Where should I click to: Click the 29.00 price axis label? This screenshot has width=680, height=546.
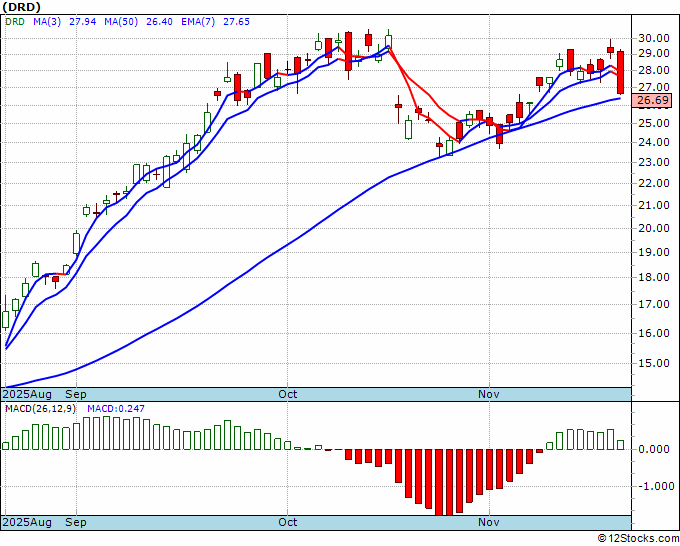click(654, 53)
